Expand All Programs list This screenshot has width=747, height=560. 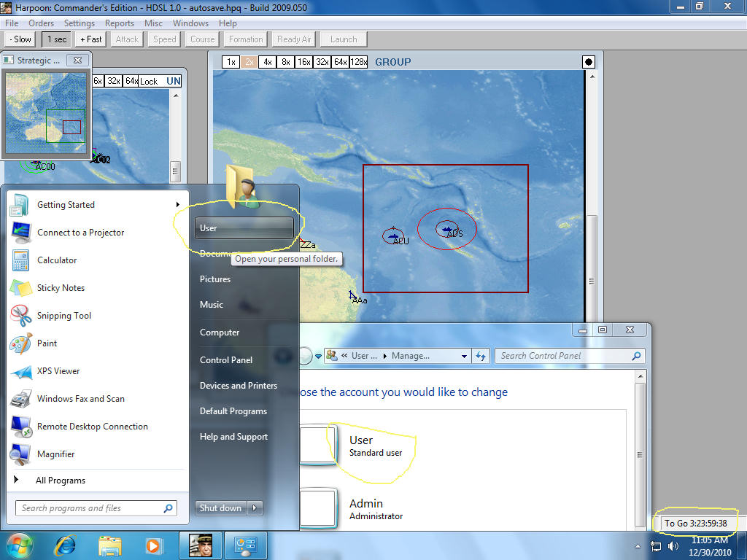[x=60, y=481]
